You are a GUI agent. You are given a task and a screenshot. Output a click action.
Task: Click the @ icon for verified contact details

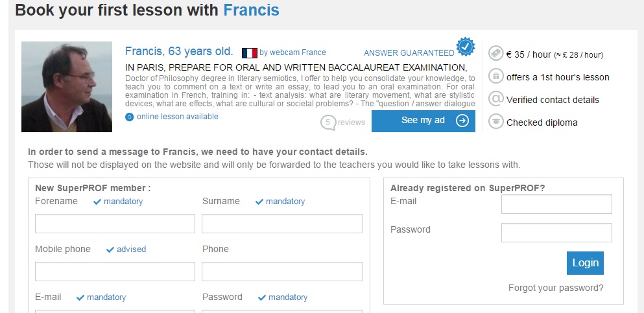(x=496, y=99)
